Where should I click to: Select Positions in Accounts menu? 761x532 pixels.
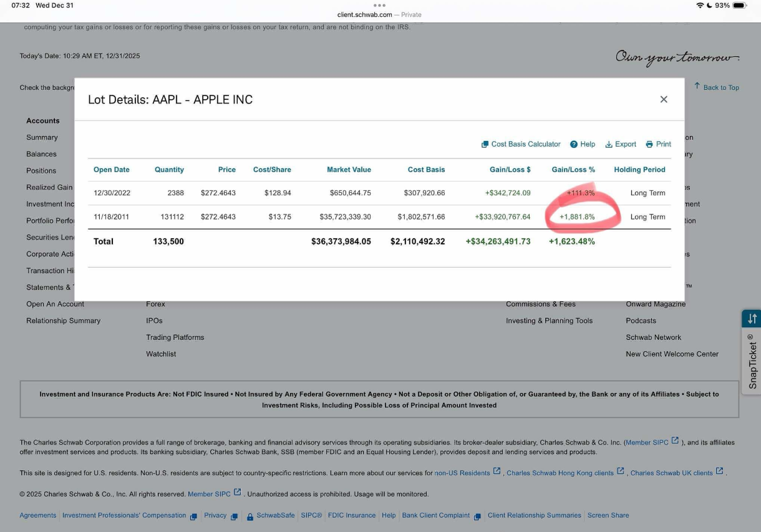[41, 171]
